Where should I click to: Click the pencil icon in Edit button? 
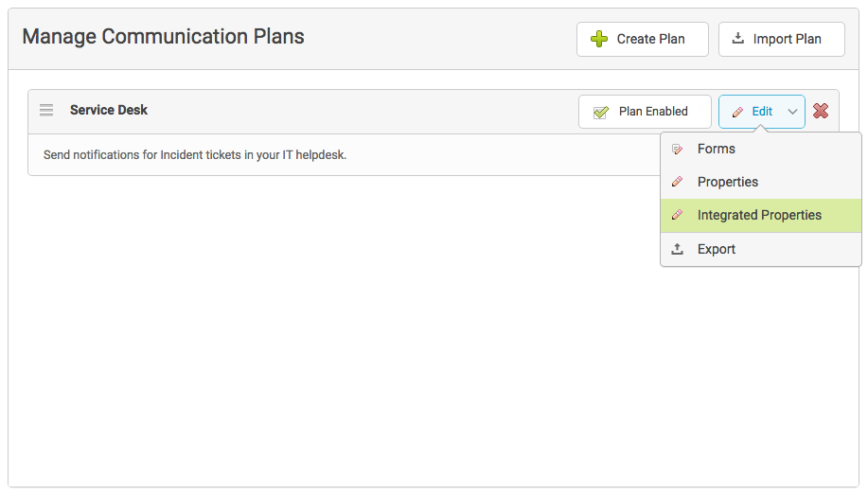coord(737,113)
